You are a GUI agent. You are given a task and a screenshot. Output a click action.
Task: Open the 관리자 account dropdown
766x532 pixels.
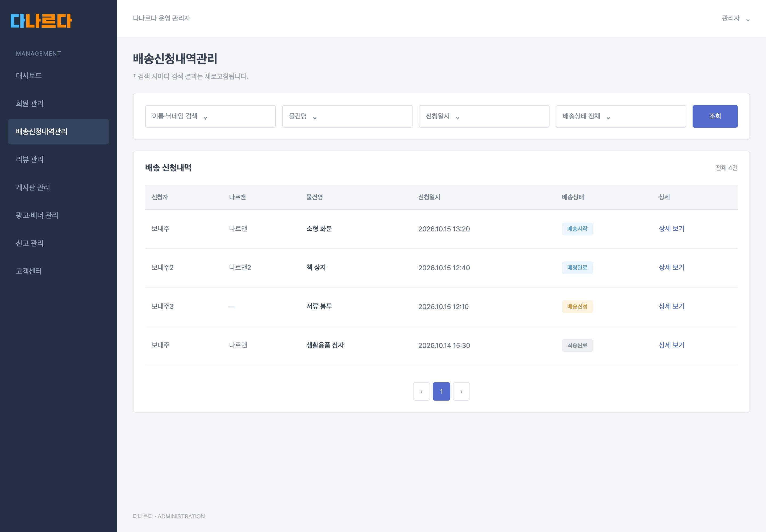pyautogui.click(x=735, y=18)
